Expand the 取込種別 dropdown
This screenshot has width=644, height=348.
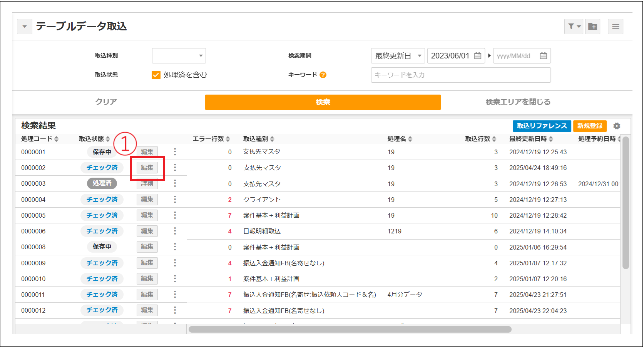179,56
